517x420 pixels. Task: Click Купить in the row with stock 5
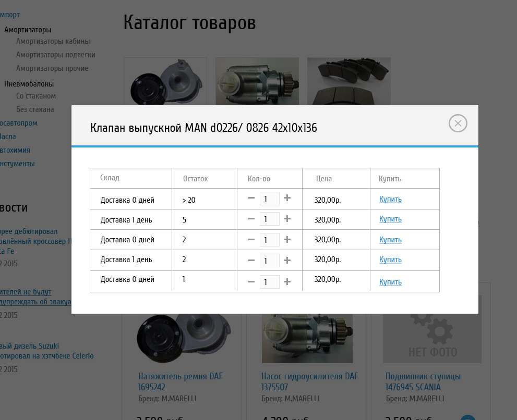[x=390, y=219]
